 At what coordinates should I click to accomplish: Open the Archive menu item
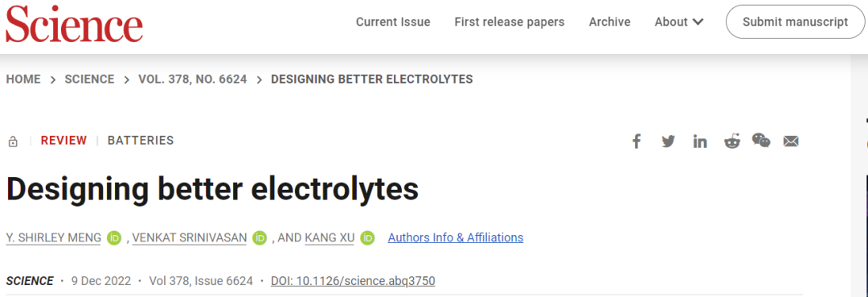click(x=609, y=23)
